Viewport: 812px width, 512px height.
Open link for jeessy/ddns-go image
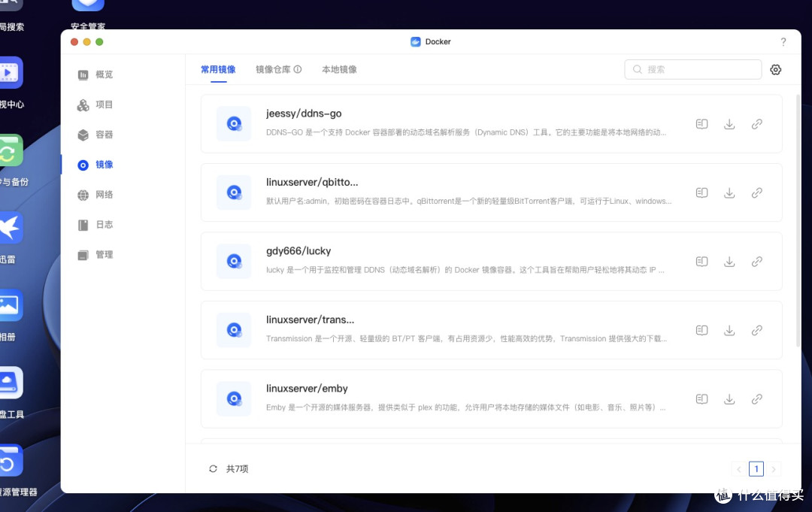point(756,124)
